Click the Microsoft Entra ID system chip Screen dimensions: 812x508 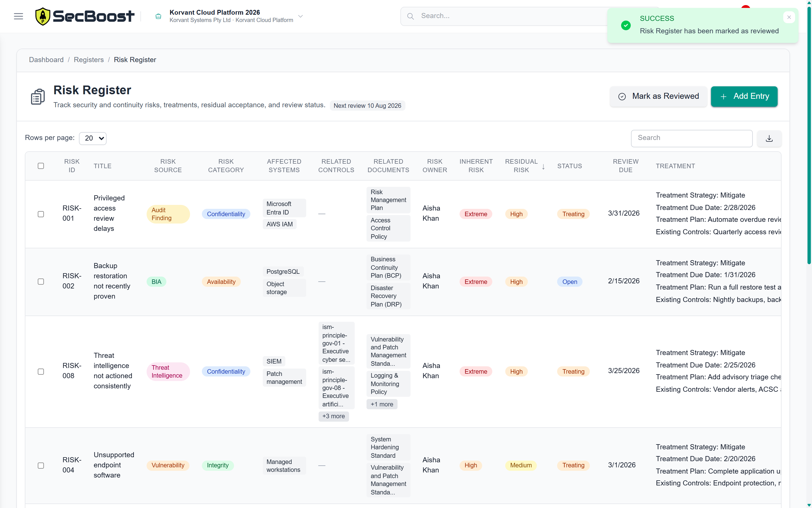pyautogui.click(x=284, y=208)
